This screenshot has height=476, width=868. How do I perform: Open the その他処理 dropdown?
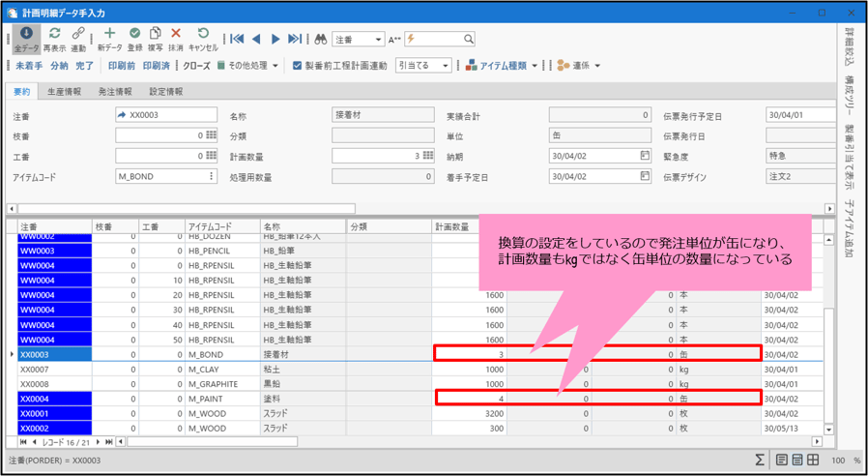(275, 66)
